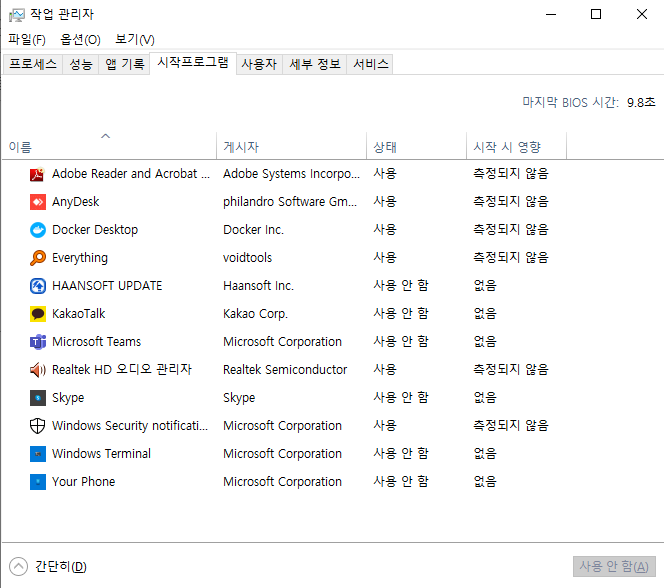The width and height of the screenshot is (664, 588).
Task: Switch to the 세부 정보 tab
Action: (x=315, y=64)
